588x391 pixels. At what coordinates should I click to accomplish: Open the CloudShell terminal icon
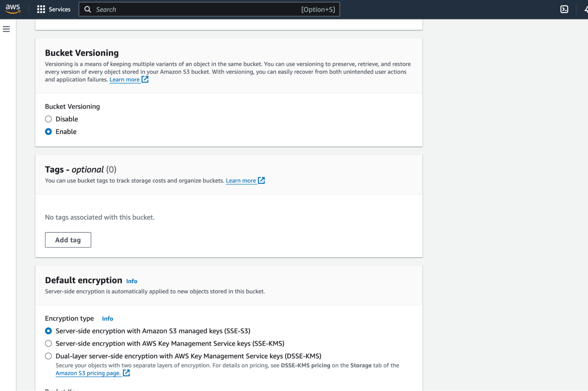(564, 9)
